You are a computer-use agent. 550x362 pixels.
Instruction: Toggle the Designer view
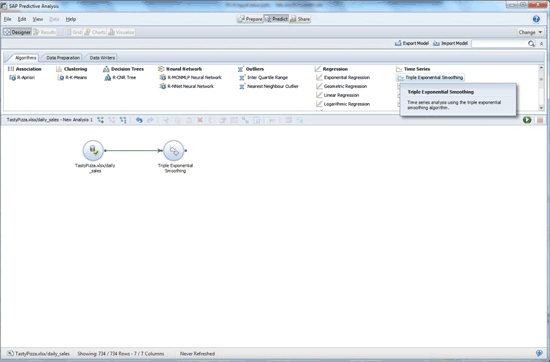coord(18,32)
